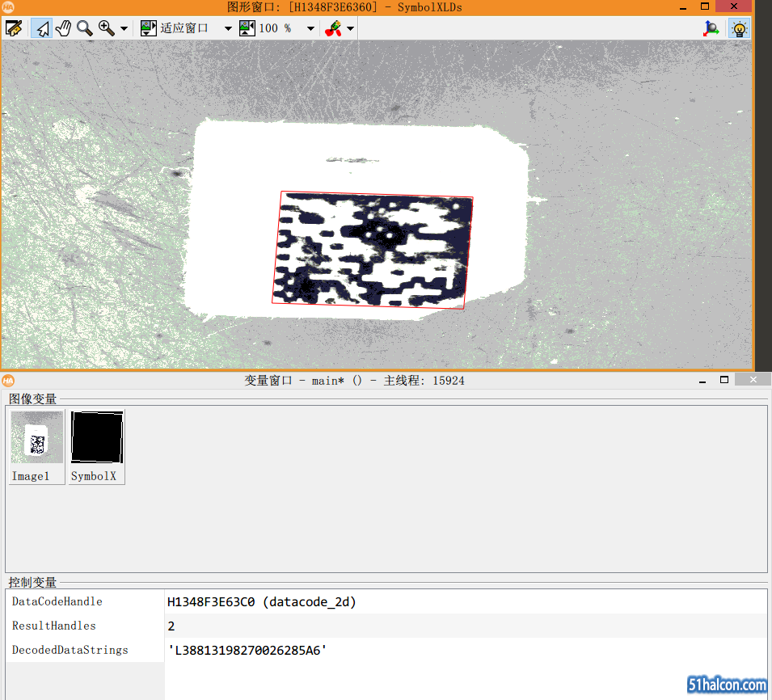Close the 图形窗口 graphics window
This screenshot has height=700, width=772.
click(x=734, y=6)
